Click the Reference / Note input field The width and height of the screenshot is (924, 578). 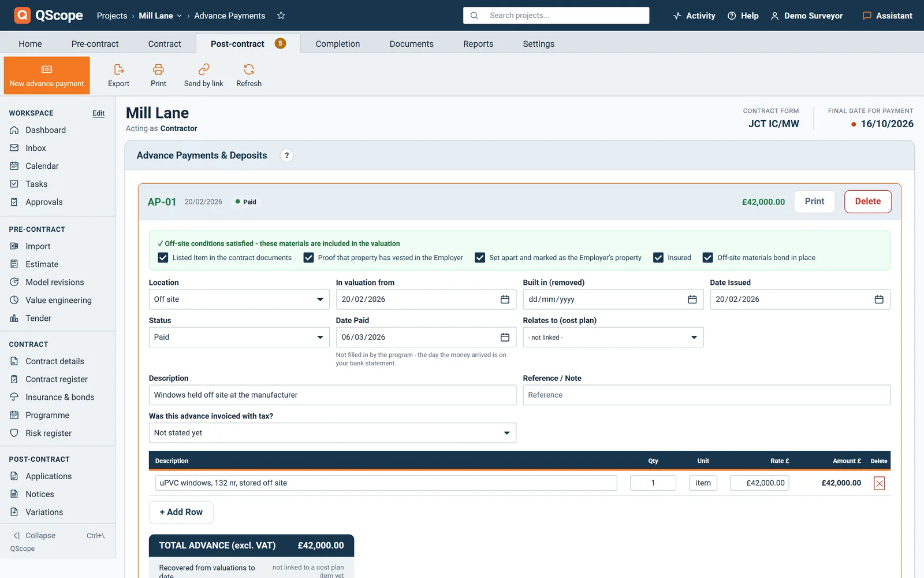coord(706,395)
